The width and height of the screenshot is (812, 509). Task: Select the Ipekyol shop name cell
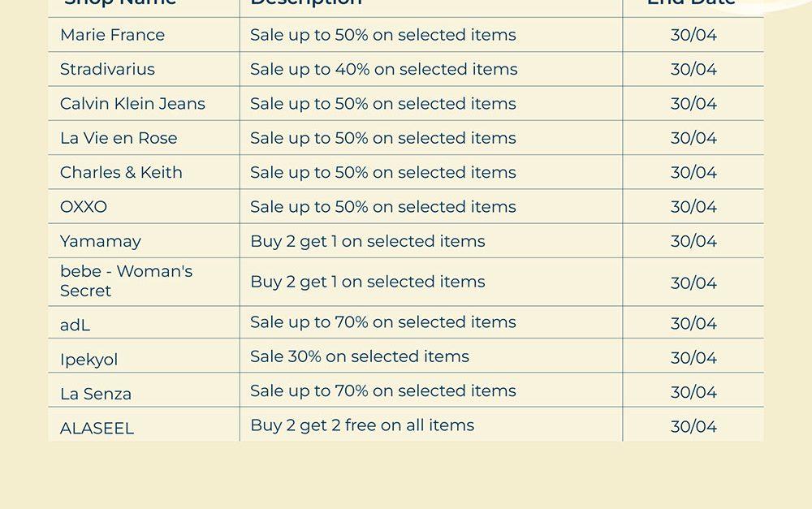89,359
